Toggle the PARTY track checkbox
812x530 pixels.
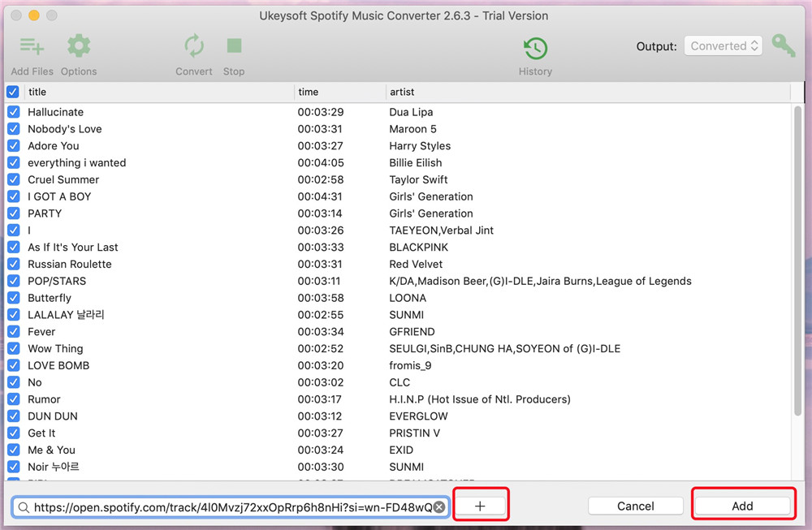[x=14, y=213]
